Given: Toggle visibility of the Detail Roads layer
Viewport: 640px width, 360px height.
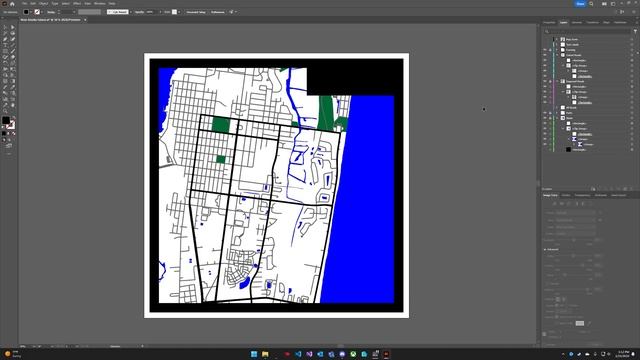Looking at the screenshot, I should click(x=544, y=55).
